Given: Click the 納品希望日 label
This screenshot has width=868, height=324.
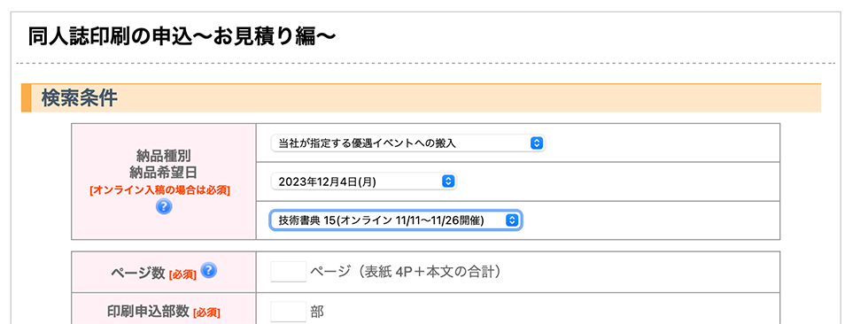Looking at the screenshot, I should 164,171.
